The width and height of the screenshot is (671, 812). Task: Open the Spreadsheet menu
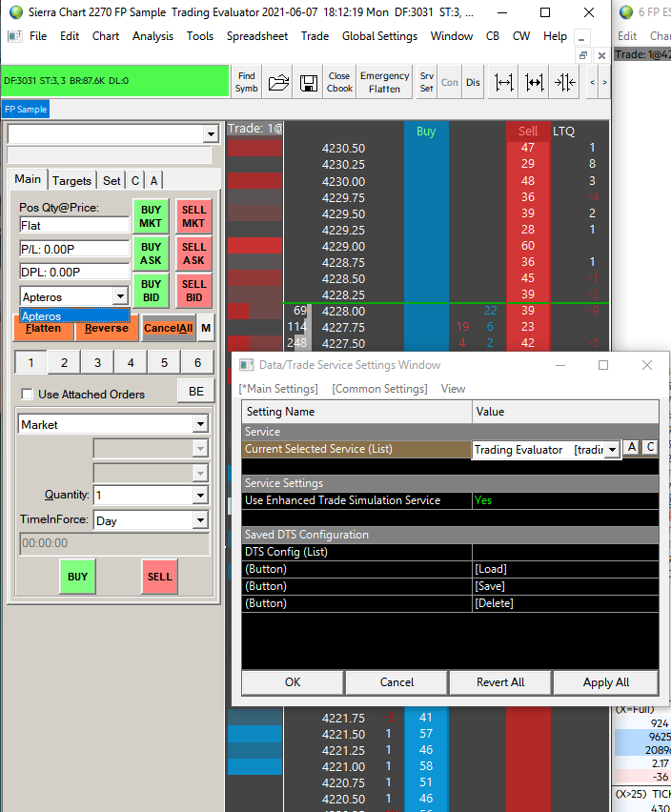point(256,36)
